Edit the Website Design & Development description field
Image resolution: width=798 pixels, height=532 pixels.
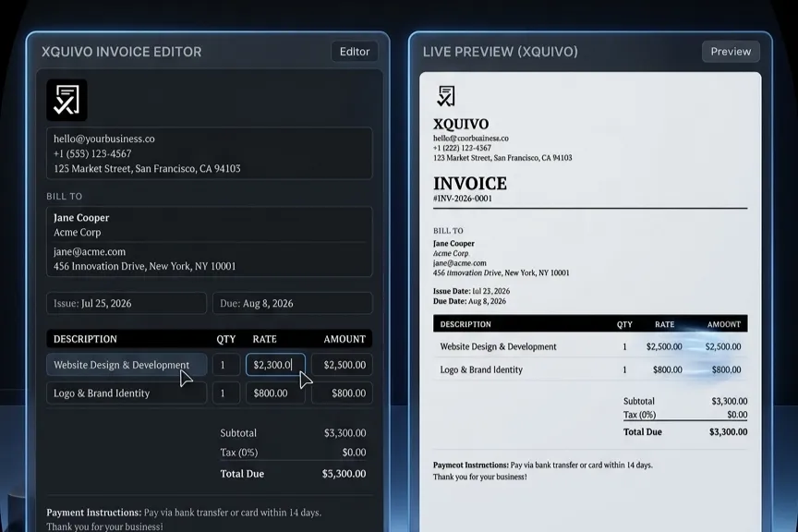[x=127, y=365]
